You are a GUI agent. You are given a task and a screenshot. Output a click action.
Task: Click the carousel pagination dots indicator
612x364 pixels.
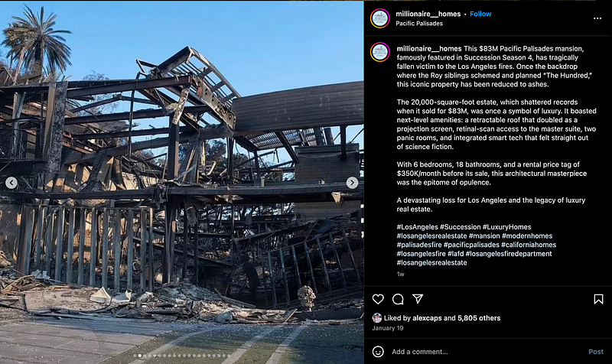tap(181, 356)
